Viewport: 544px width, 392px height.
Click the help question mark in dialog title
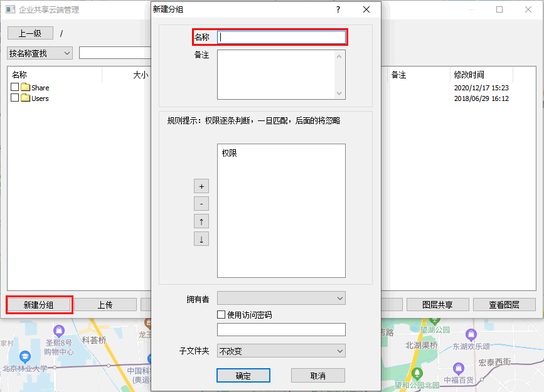[338, 9]
